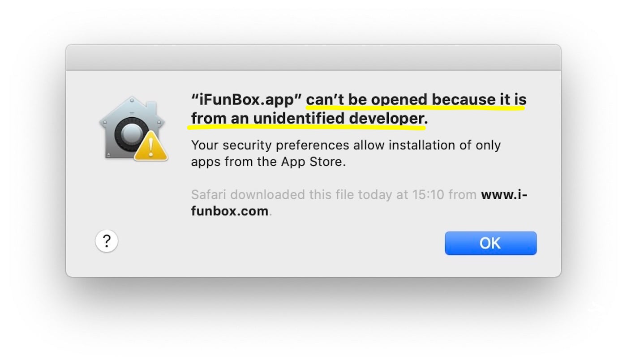The height and width of the screenshot is (364, 627).
Task: Click the dialog title bar area
Action: coord(313,57)
